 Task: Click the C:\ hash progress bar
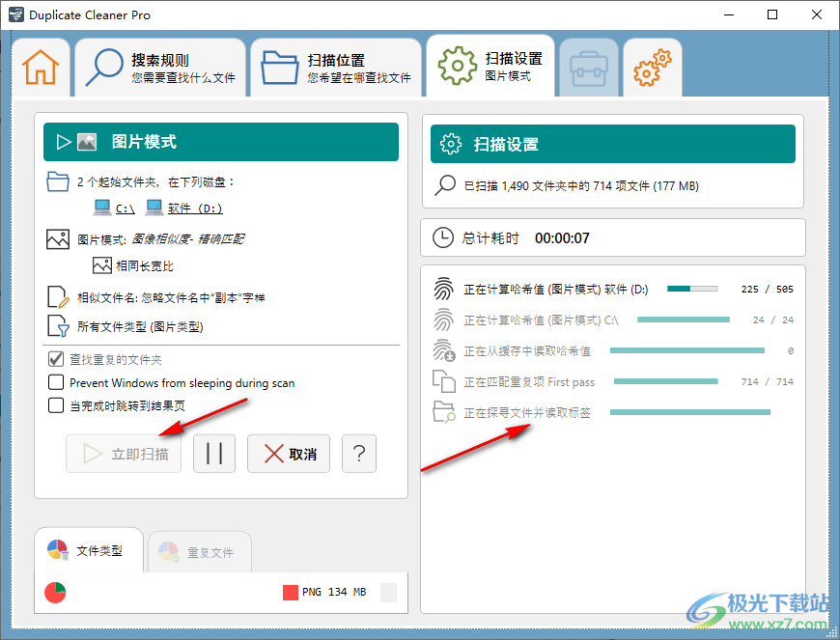[x=684, y=320]
